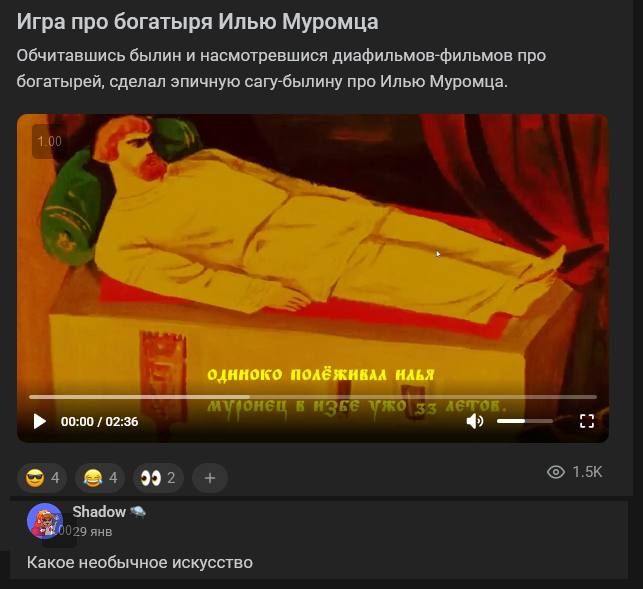
Task: Click the UFO badge next to Shadow
Action: [x=138, y=511]
